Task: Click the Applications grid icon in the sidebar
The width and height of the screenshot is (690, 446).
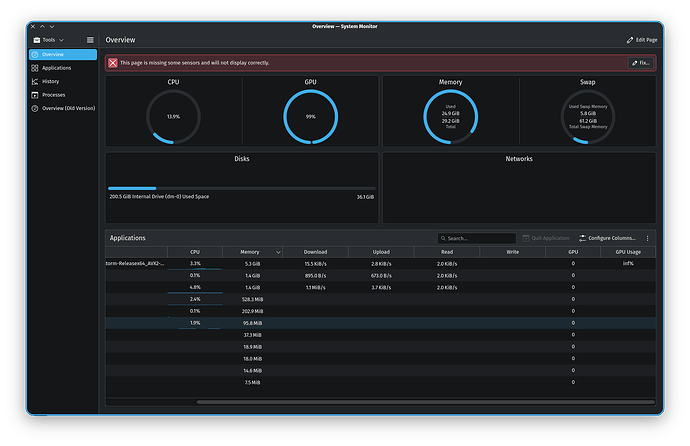Action: coord(35,68)
